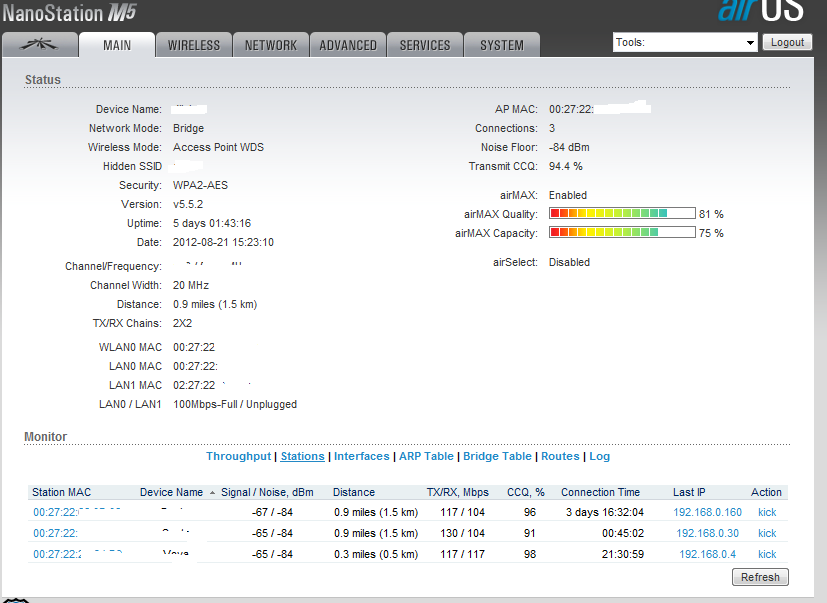Open the Stations monitor link
This screenshot has width=827, height=603.
pyautogui.click(x=302, y=456)
